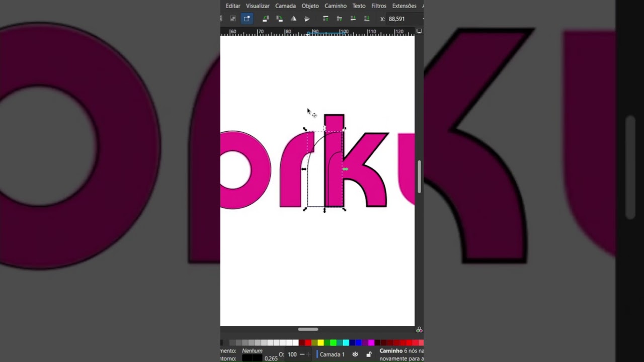644x362 pixels.
Task: Open the Extensões menu
Action: 404,6
